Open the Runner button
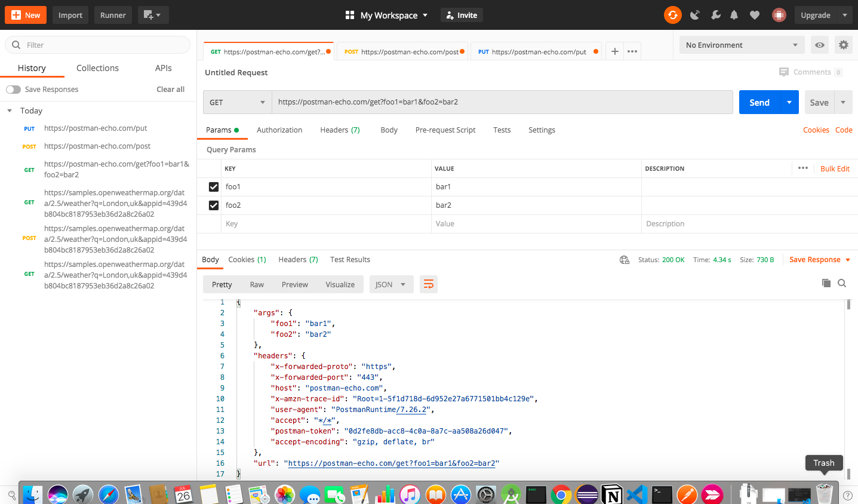 click(x=113, y=15)
